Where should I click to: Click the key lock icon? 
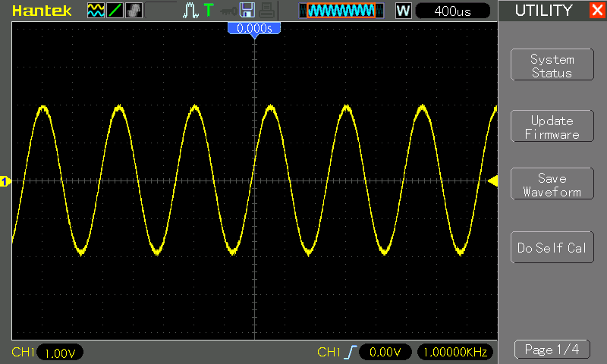pos(229,11)
